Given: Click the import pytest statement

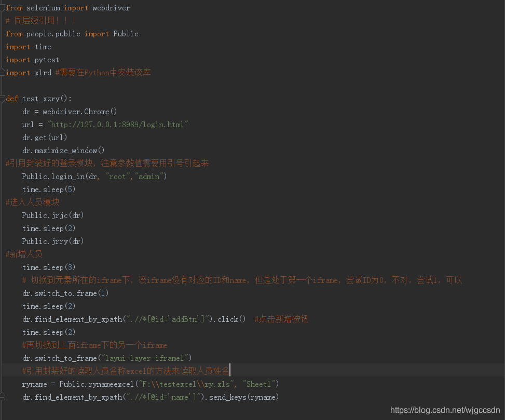Looking at the screenshot, I should [x=31, y=59].
